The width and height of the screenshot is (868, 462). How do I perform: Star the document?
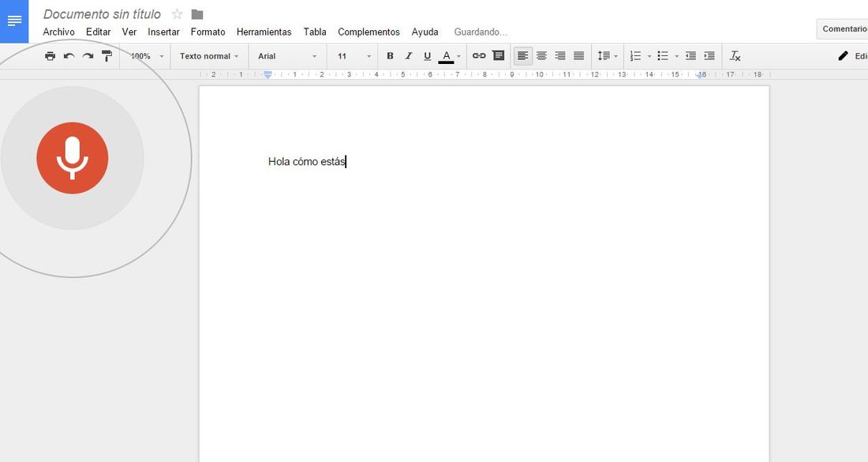[177, 14]
